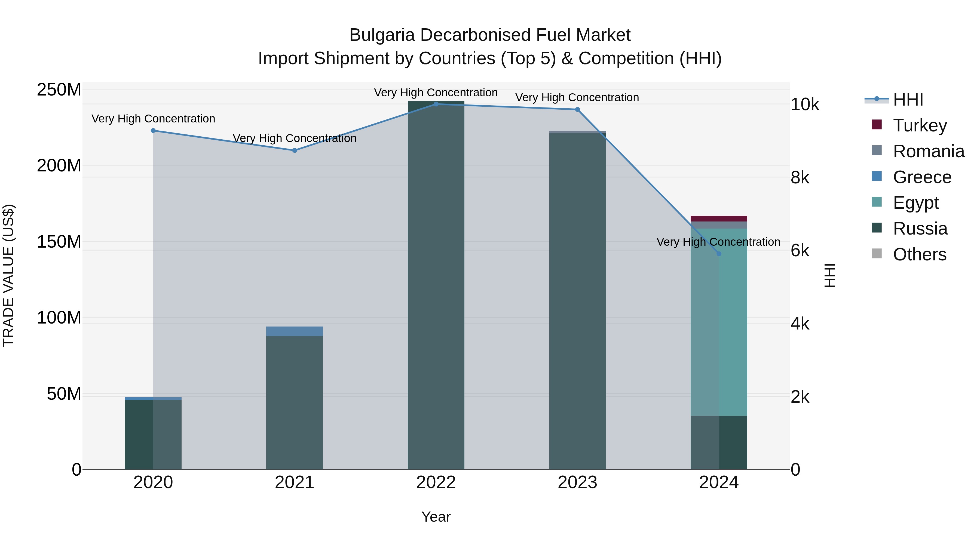Click the 2020 Russia bar

[x=153, y=434]
